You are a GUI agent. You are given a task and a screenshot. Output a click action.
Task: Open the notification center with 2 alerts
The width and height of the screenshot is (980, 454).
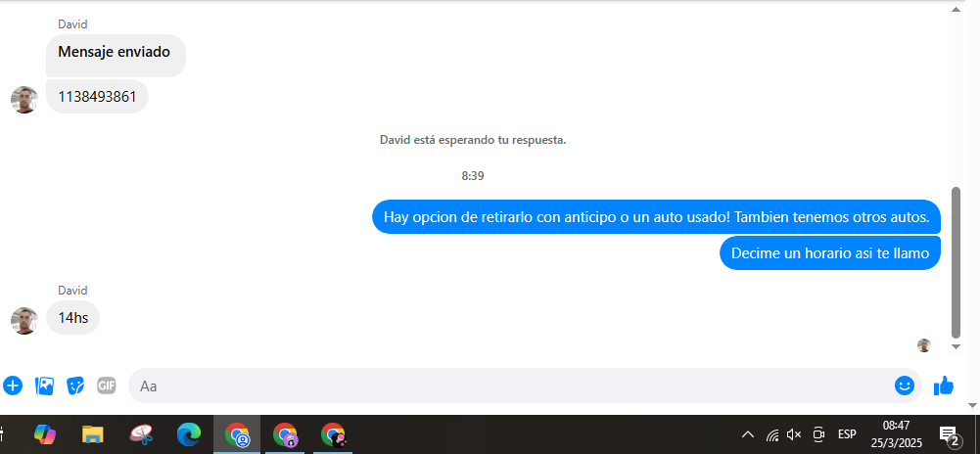point(950,435)
